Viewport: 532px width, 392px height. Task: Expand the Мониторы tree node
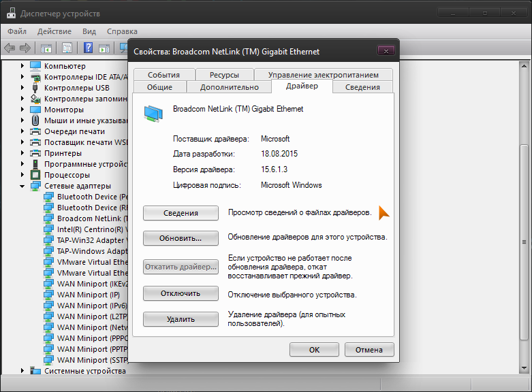point(22,110)
